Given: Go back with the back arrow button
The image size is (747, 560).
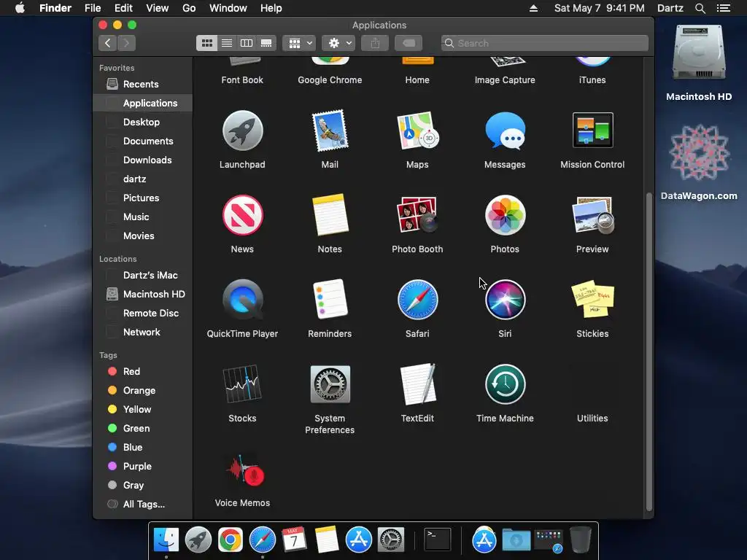Looking at the screenshot, I should point(108,43).
